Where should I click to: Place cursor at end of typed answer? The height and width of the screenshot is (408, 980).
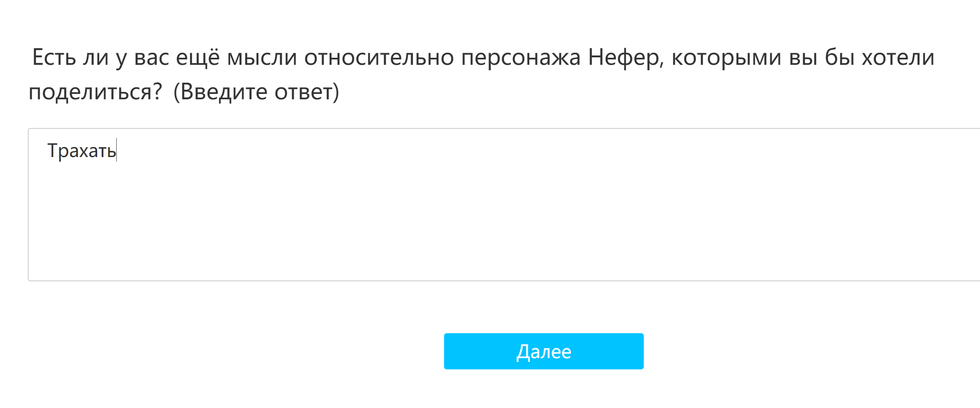click(x=117, y=150)
